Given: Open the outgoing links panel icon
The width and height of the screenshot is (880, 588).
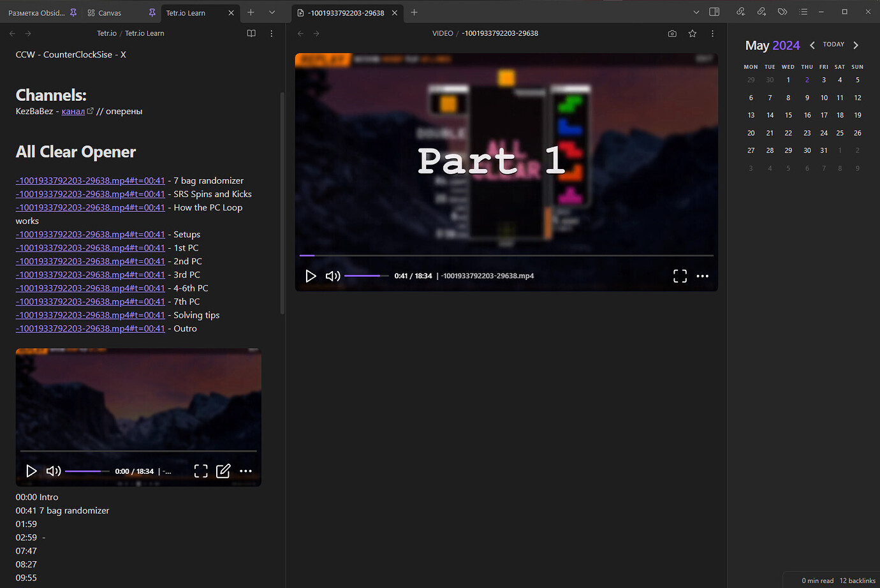Looking at the screenshot, I should pyautogui.click(x=761, y=12).
